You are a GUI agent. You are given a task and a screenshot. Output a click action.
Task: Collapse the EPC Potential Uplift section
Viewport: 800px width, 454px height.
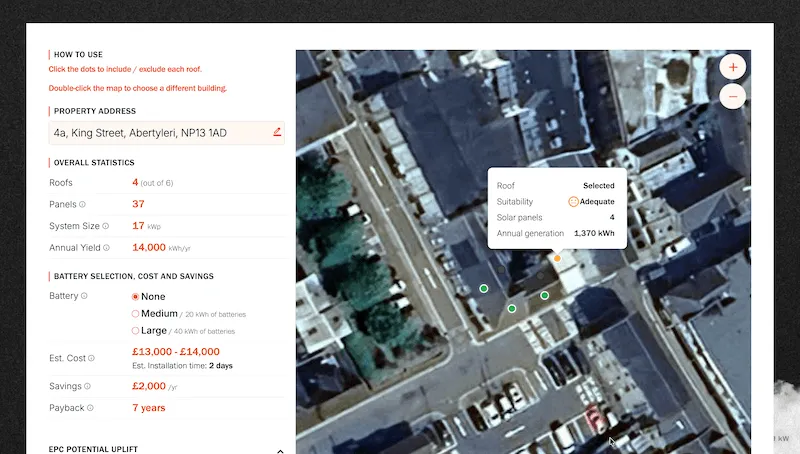pos(280,451)
